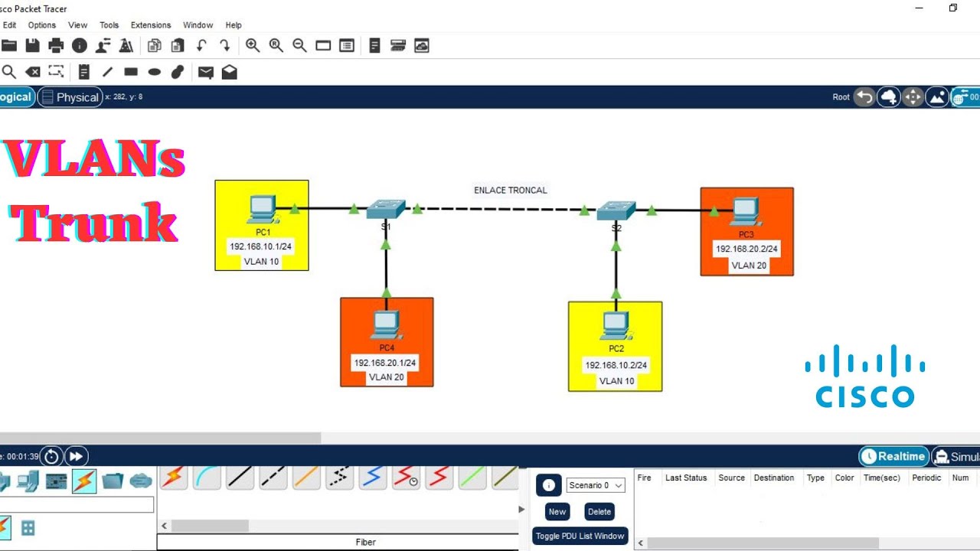Open Network Information icon
Image resolution: width=980 pixels, height=551 pixels.
click(80, 46)
